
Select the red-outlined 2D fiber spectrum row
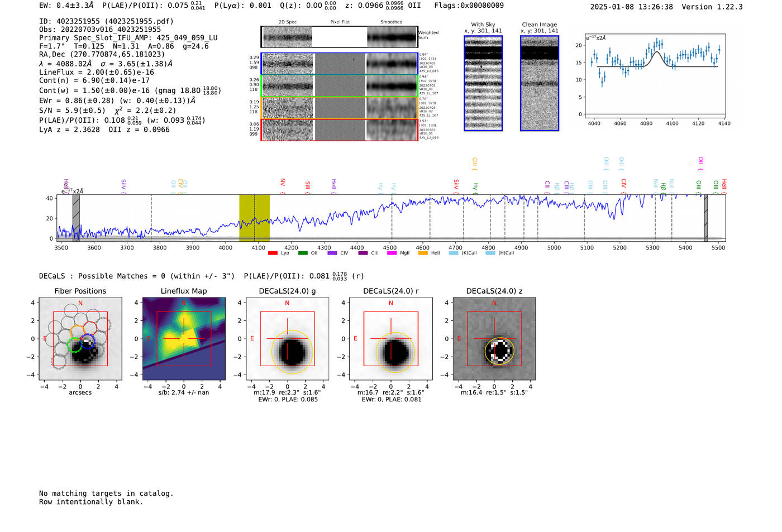pos(339,130)
